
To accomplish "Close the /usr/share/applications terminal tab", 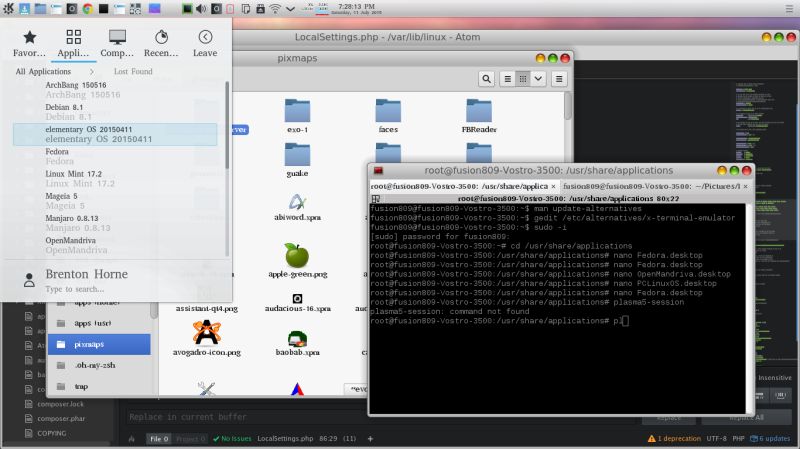I will coord(553,187).
